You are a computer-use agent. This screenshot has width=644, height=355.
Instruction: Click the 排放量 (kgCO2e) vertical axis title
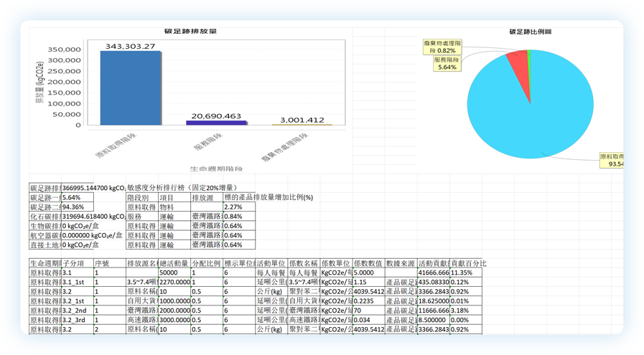click(39, 82)
